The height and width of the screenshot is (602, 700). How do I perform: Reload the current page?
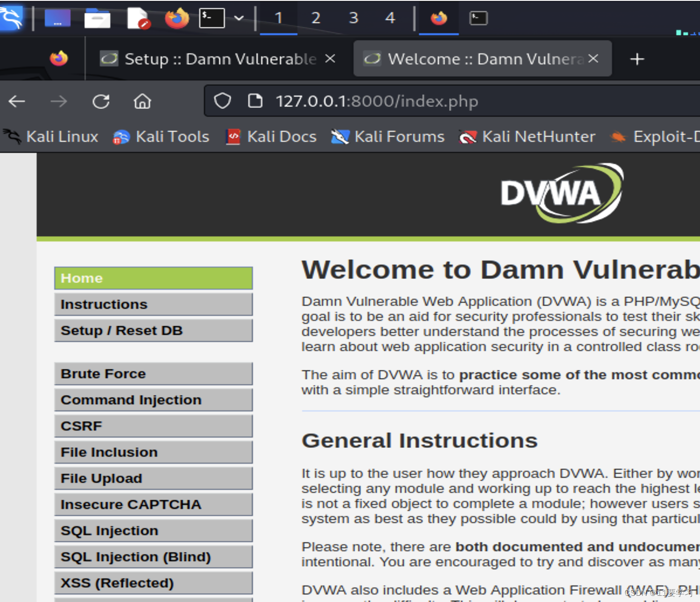coord(101,101)
